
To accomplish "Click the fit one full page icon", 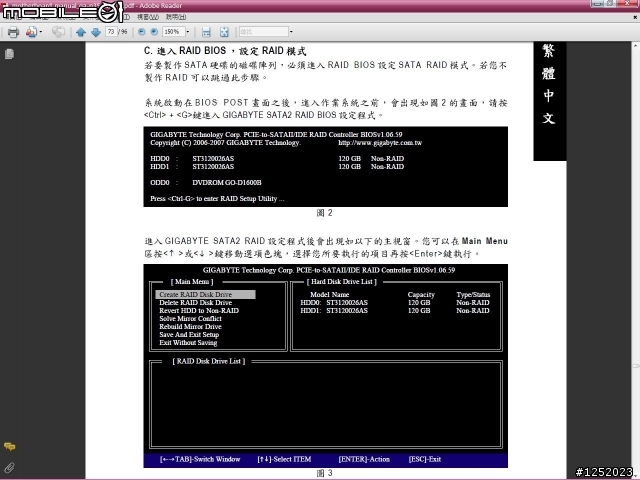I will (x=224, y=32).
